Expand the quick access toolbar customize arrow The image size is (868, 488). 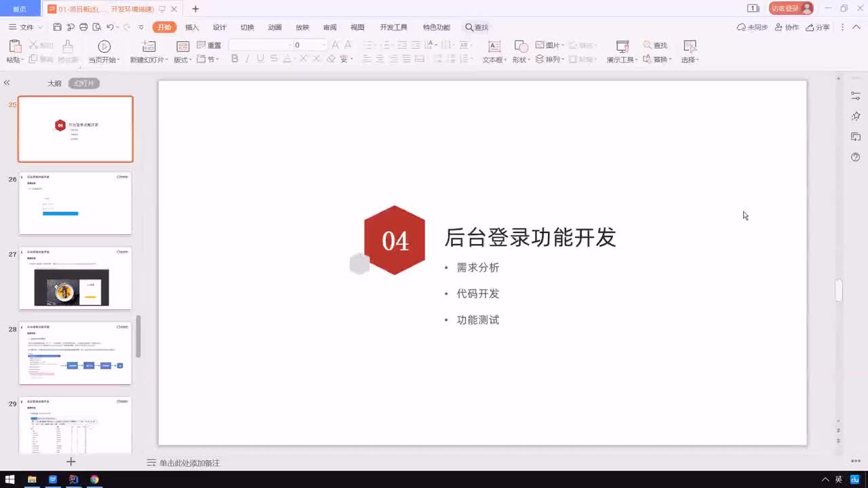pos(141,27)
